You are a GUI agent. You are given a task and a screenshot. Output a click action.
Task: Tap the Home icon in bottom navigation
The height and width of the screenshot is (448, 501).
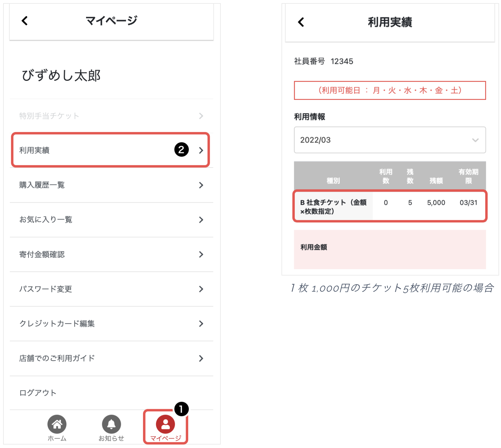click(x=57, y=424)
